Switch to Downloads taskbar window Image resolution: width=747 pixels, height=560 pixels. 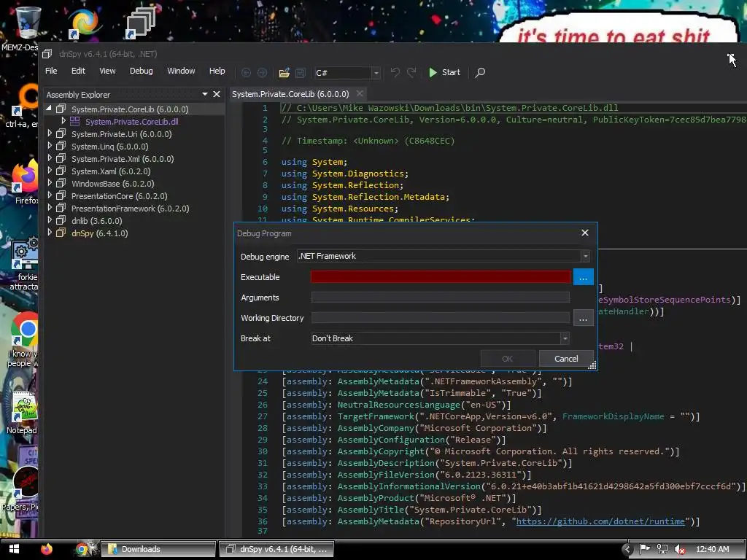158,549
